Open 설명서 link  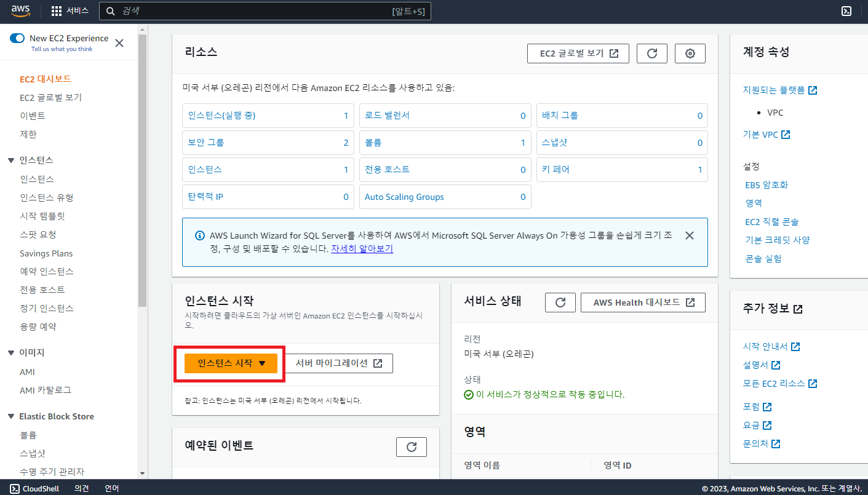pyautogui.click(x=762, y=365)
